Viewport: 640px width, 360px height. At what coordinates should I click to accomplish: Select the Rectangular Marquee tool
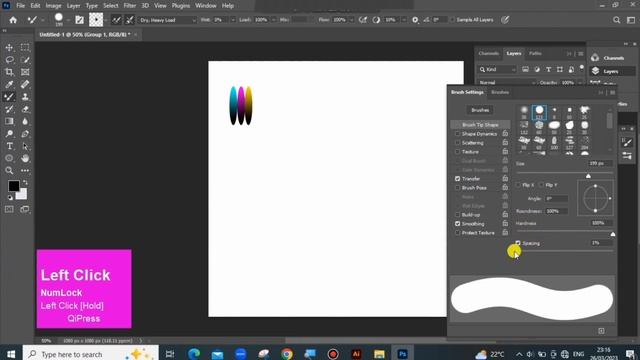[25, 48]
